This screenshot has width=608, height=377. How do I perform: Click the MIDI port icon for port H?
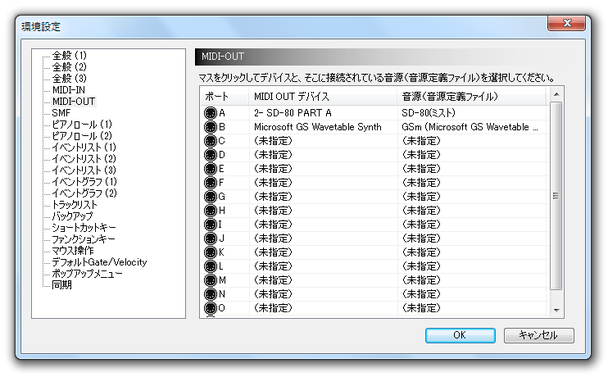click(x=210, y=211)
